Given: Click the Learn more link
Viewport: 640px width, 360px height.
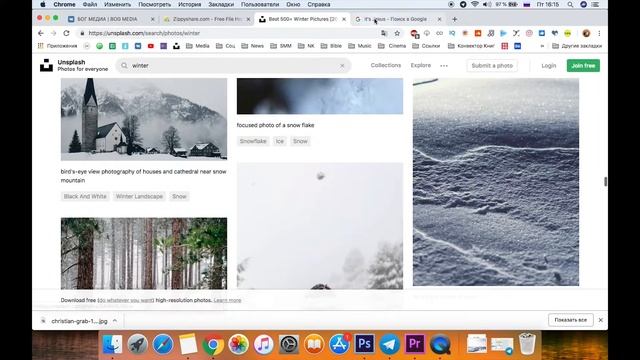Looking at the screenshot, I should (227, 300).
